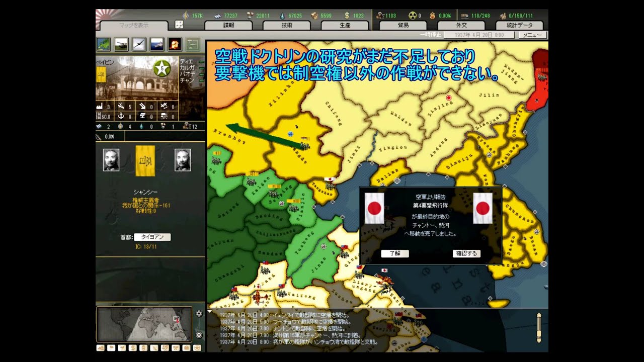Click the small yellow flag under ベイピン
Screen dimensions: 644x362
pos(101,74)
